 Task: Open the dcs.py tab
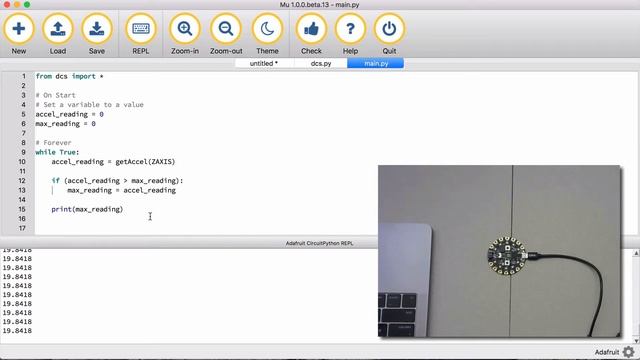(x=321, y=63)
